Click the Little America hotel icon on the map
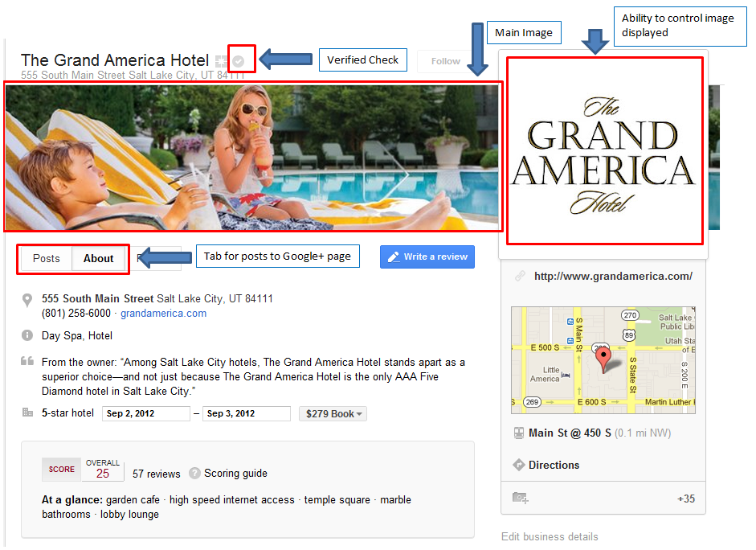756x550 pixels. tap(566, 375)
